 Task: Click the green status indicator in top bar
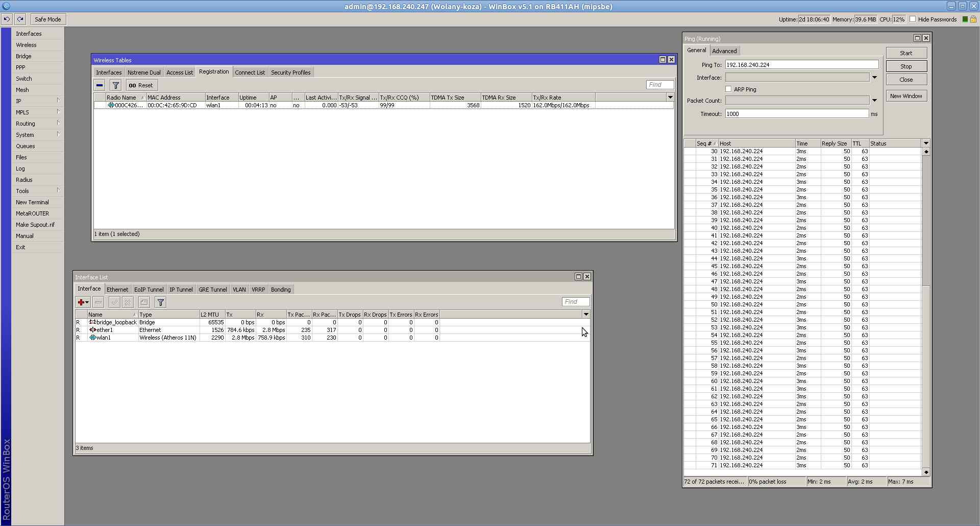[965, 19]
